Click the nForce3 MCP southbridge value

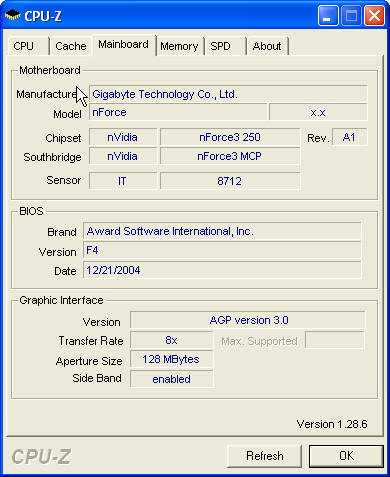coord(230,156)
